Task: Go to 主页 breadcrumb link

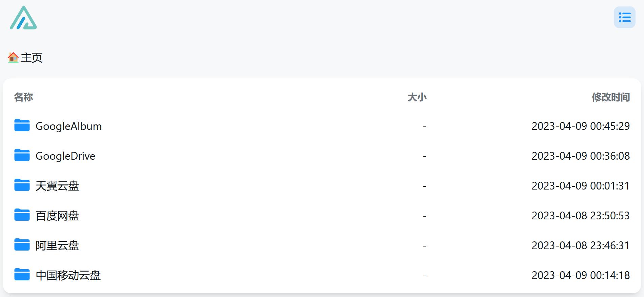Action: point(32,58)
